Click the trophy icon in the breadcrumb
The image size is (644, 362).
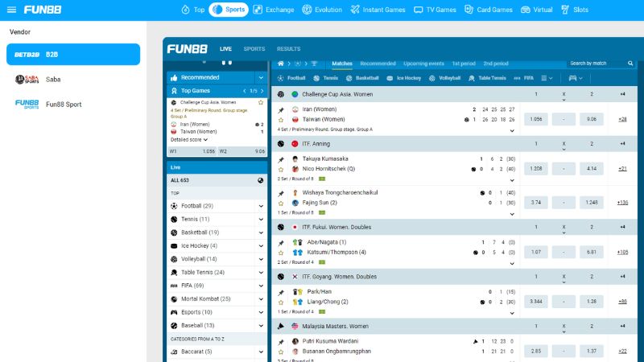click(314, 64)
